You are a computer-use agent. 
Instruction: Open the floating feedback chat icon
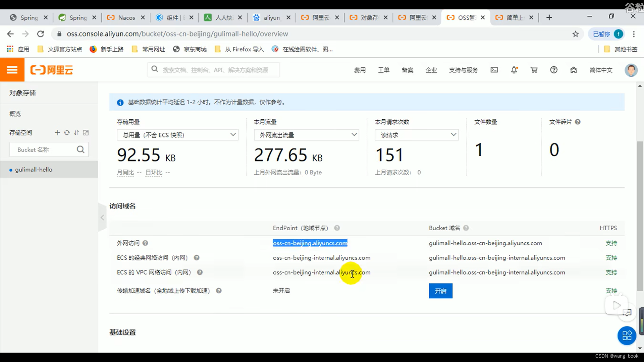[627, 313]
